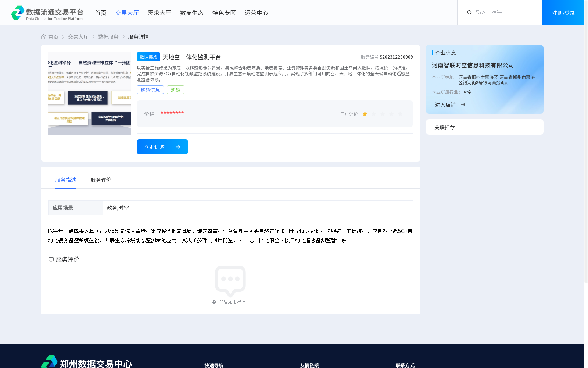This screenshot has width=588, height=368.
Task: Click the empty reviews chat bubble icon
Action: (230, 281)
